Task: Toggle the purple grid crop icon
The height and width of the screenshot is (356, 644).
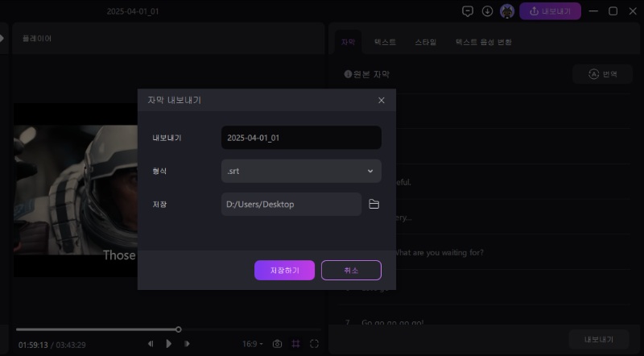Action: coord(295,344)
